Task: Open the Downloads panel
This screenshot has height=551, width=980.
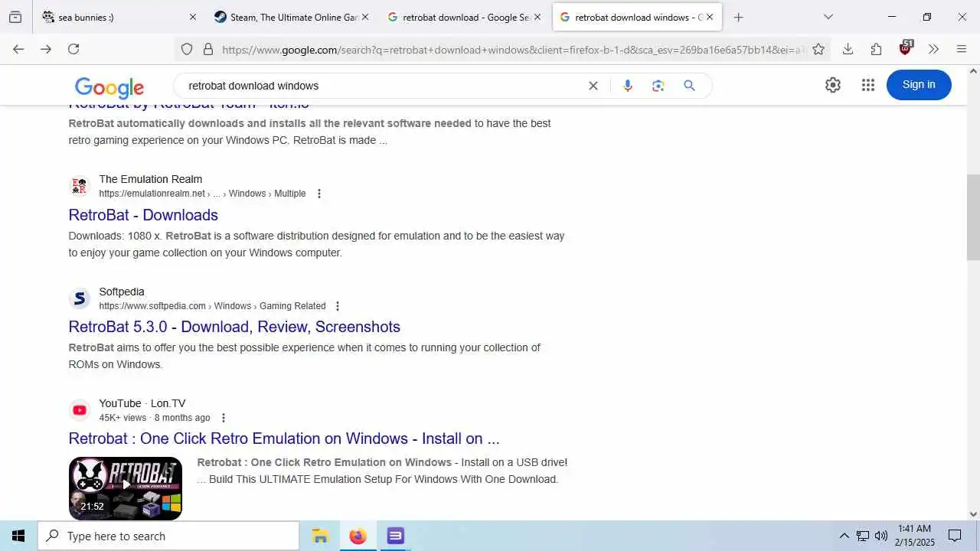Action: (x=848, y=49)
